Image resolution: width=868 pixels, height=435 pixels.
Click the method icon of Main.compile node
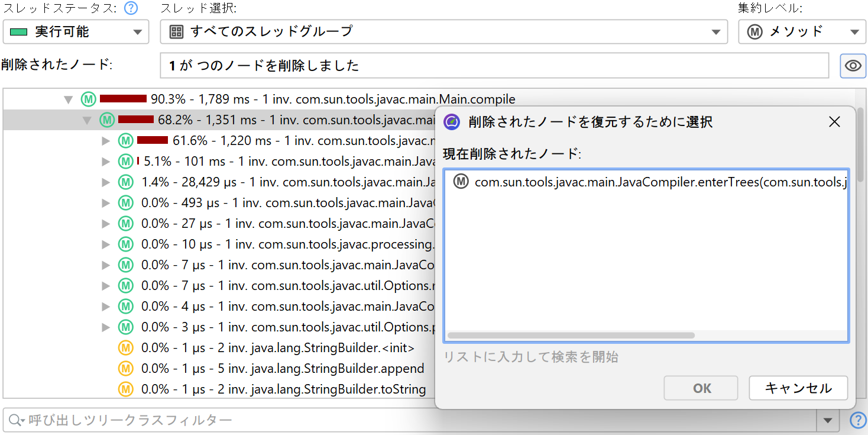tap(88, 99)
